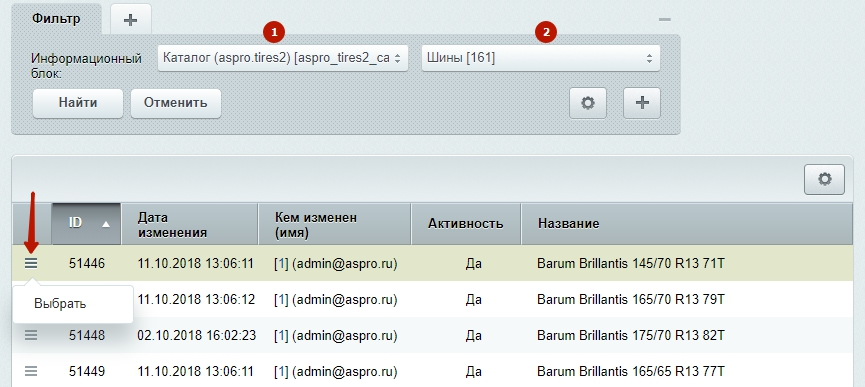Open user link [1] in row 51446
This screenshot has width=865, height=387.
point(281,264)
